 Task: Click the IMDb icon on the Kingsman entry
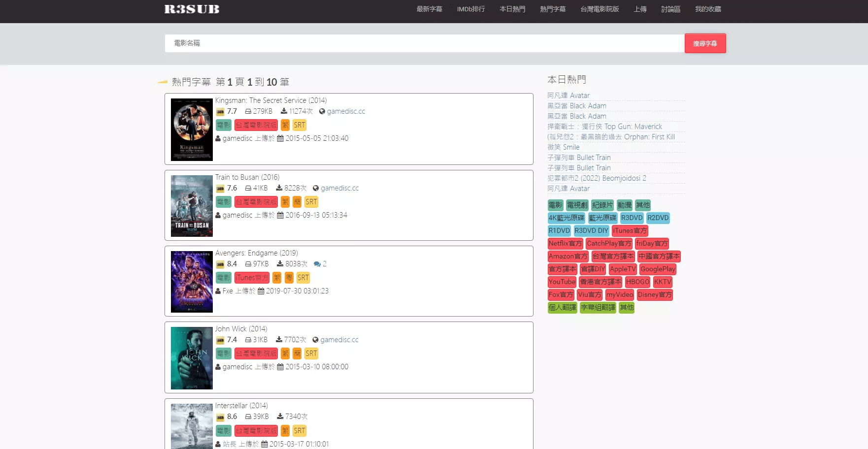coord(220,112)
